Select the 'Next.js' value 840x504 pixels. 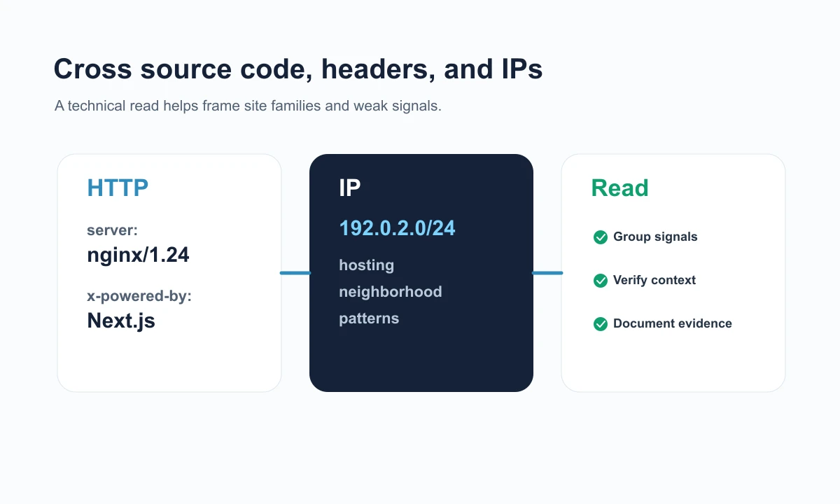tap(121, 321)
